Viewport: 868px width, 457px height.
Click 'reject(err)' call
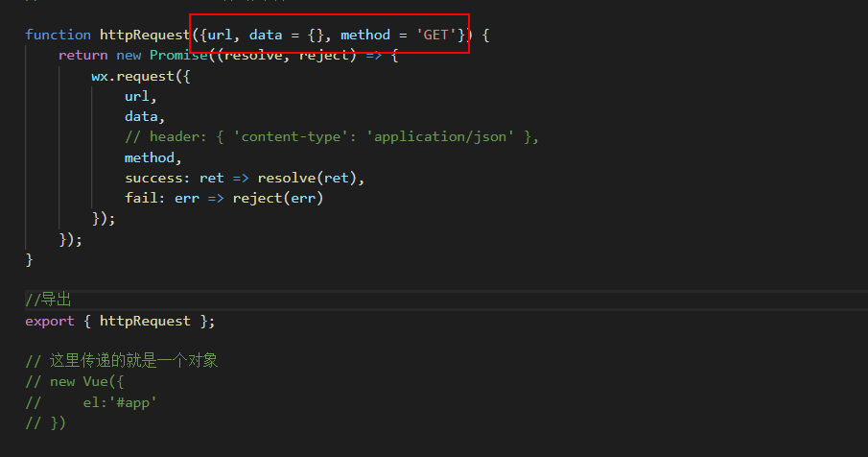(278, 199)
